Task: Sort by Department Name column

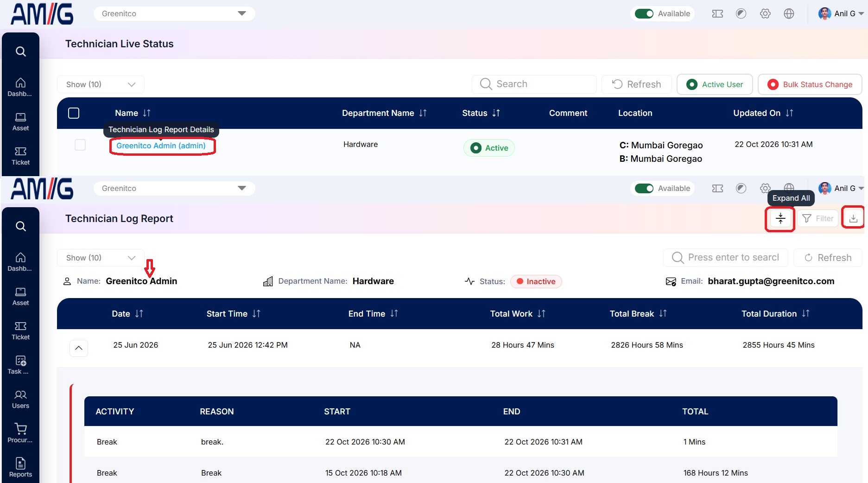Action: pyautogui.click(x=423, y=113)
